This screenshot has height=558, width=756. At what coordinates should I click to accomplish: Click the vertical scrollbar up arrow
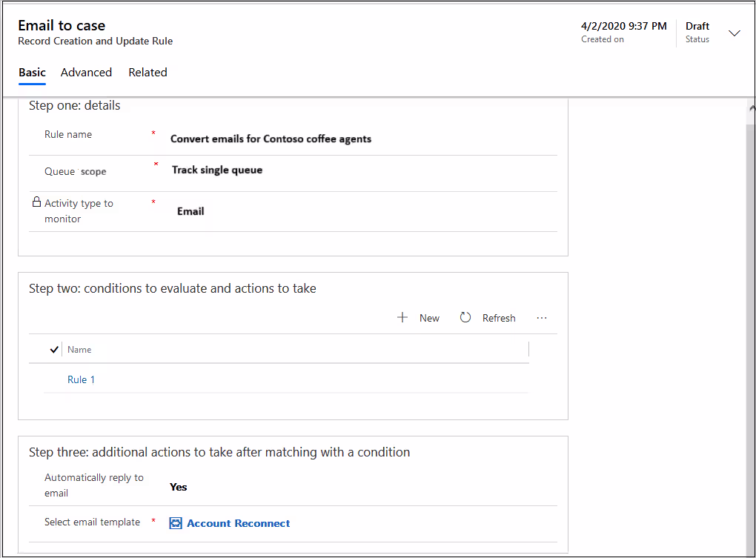point(752,108)
